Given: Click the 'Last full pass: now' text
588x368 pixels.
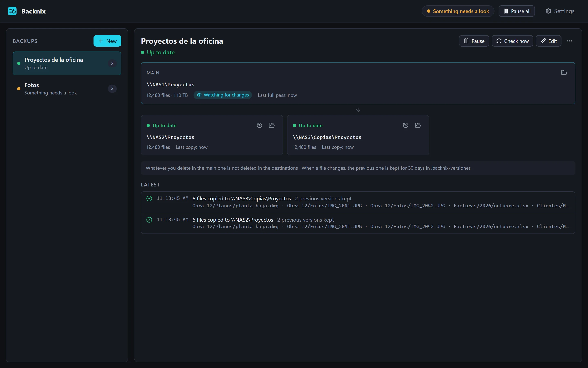Looking at the screenshot, I should pos(277,95).
